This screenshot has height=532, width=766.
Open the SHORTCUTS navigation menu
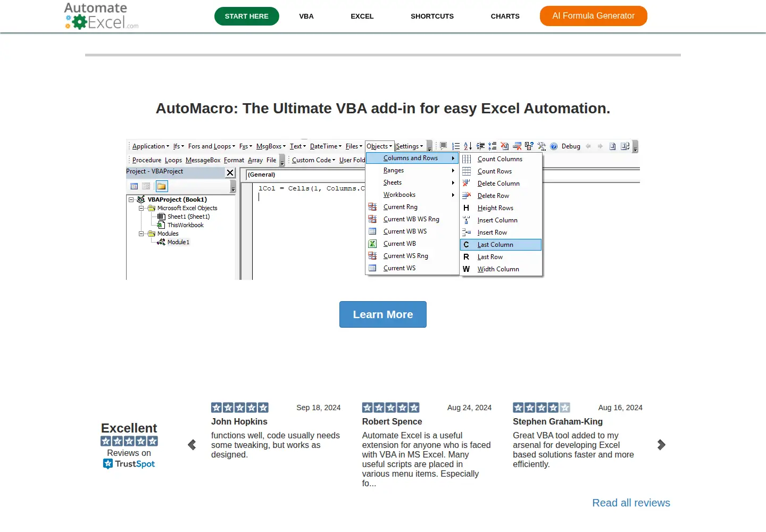(432, 16)
